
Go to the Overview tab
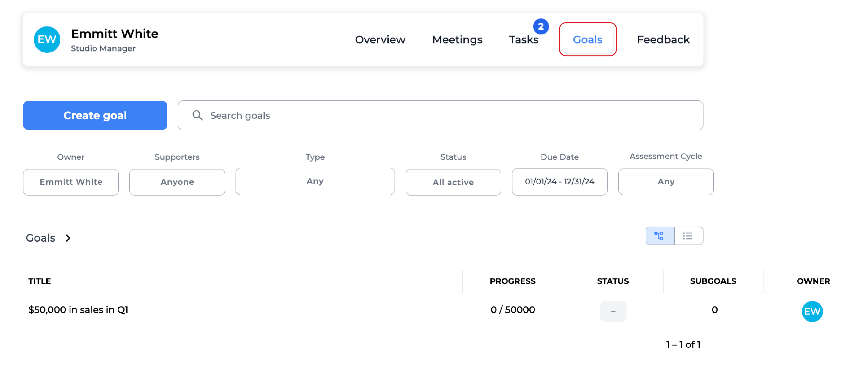(380, 39)
